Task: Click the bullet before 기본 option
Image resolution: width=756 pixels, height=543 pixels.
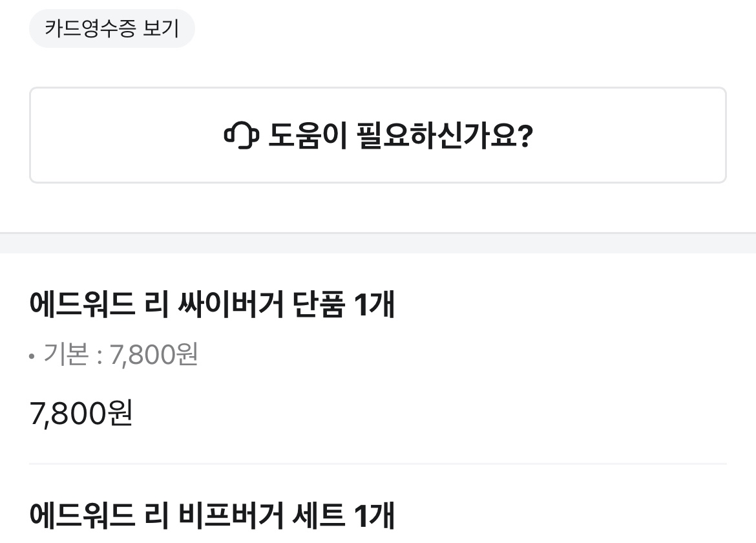Action: [x=32, y=356]
